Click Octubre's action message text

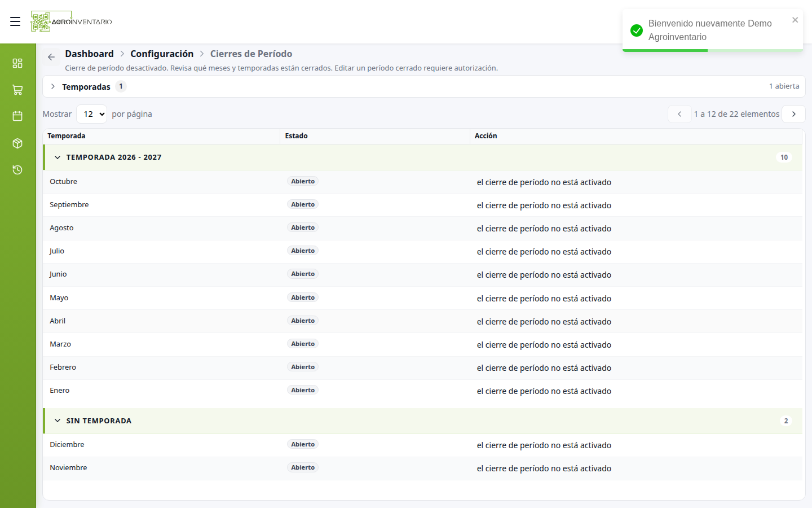(544, 182)
